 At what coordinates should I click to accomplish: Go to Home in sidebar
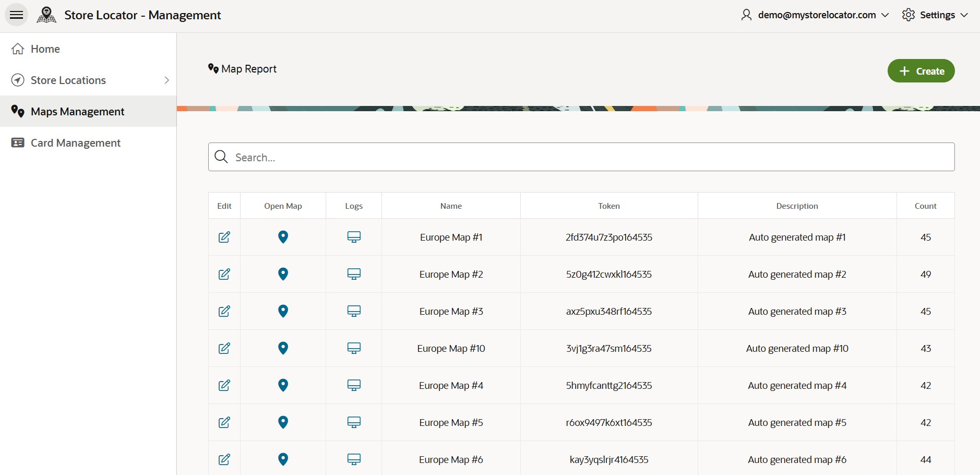(x=45, y=49)
